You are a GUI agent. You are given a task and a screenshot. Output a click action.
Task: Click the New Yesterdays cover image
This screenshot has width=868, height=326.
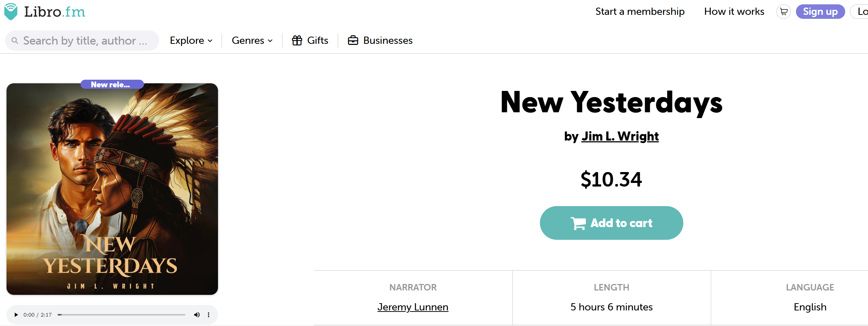click(x=112, y=189)
